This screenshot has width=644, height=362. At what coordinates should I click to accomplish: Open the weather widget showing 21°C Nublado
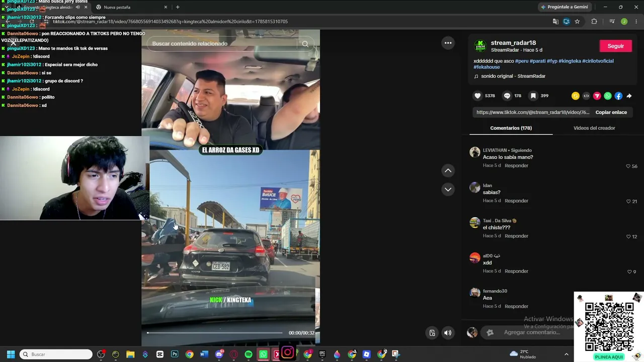(x=523, y=354)
